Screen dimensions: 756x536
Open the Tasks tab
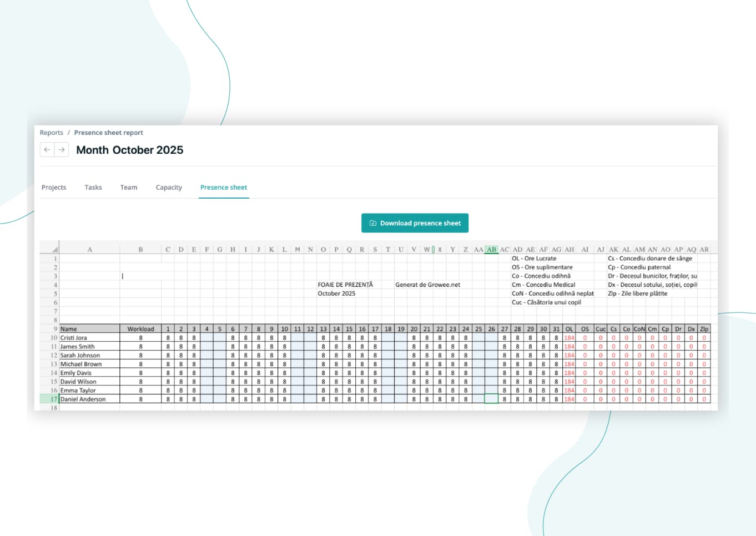coord(93,187)
